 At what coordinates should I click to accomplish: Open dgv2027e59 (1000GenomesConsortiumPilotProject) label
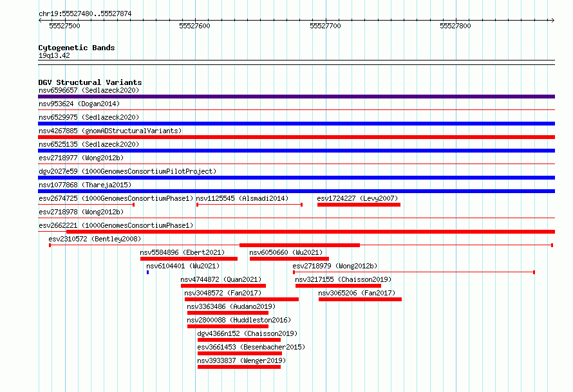pos(127,171)
